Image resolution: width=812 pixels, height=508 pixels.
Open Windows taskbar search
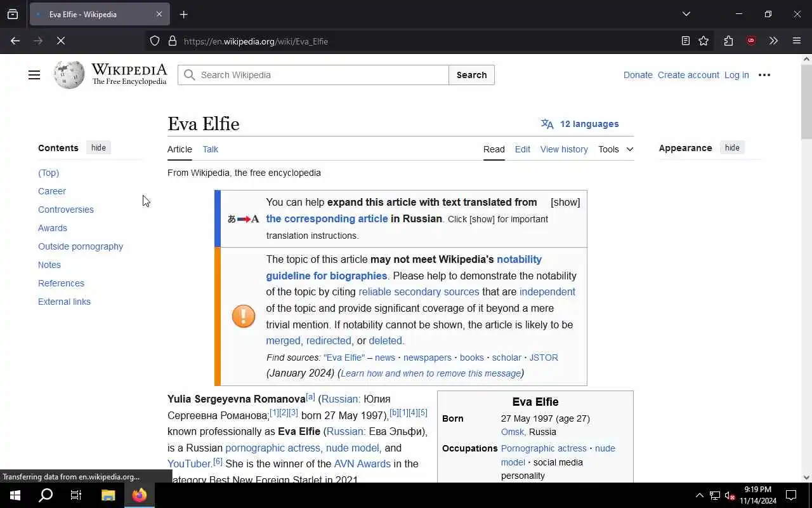pyautogui.click(x=46, y=495)
